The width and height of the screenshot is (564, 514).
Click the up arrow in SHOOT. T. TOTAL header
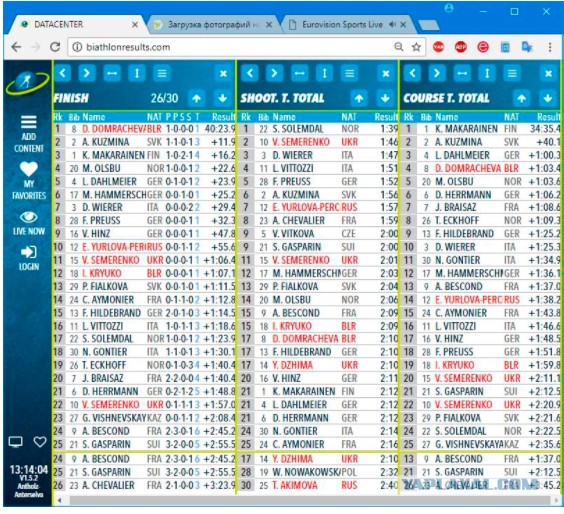pyautogui.click(x=359, y=98)
